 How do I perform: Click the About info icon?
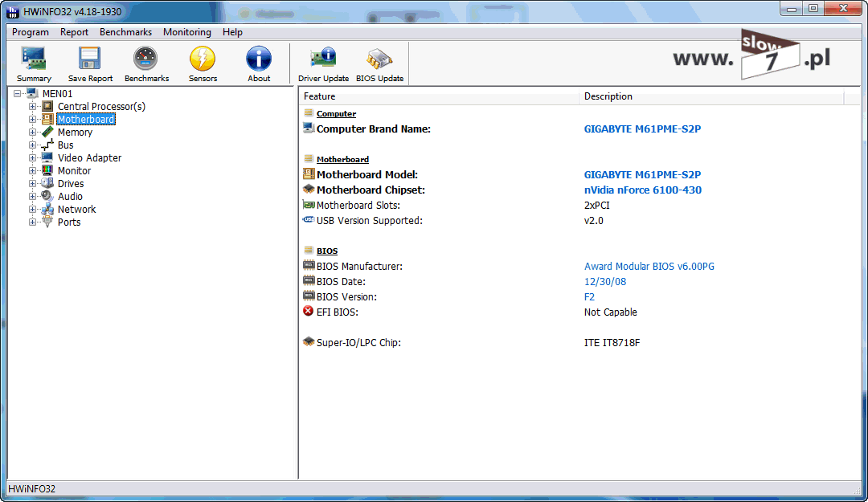[259, 59]
